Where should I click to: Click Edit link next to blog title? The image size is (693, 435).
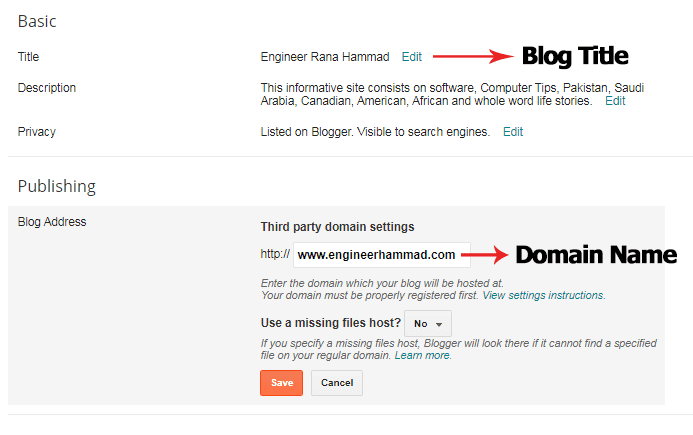[x=411, y=57]
